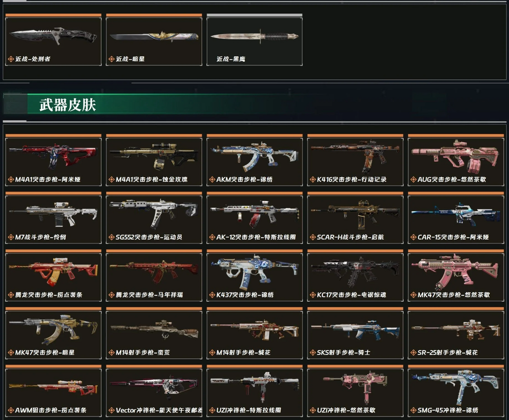The width and height of the screenshot is (509, 420).
Task: Open the 武器皮肤 section header
Action: [x=67, y=105]
